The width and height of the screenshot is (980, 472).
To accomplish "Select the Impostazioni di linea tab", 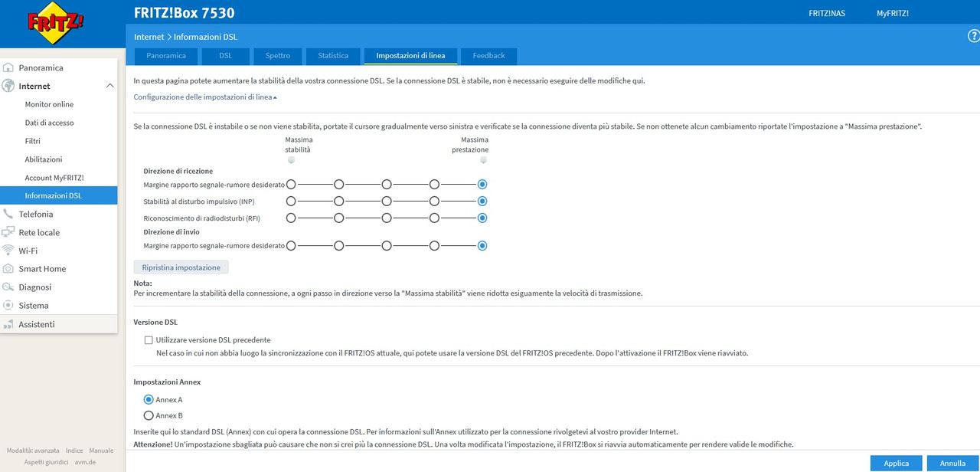I will coord(411,56).
